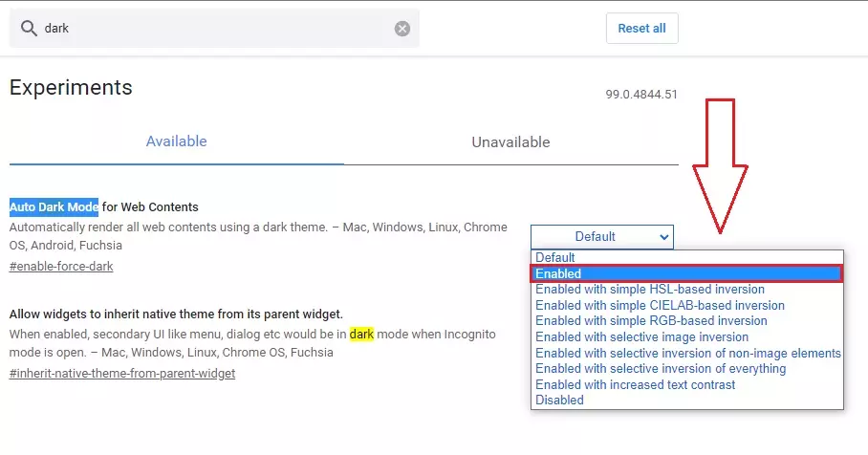
Task: Open the #inherit-native-theme-from-parent-widget link
Action: [x=122, y=374]
